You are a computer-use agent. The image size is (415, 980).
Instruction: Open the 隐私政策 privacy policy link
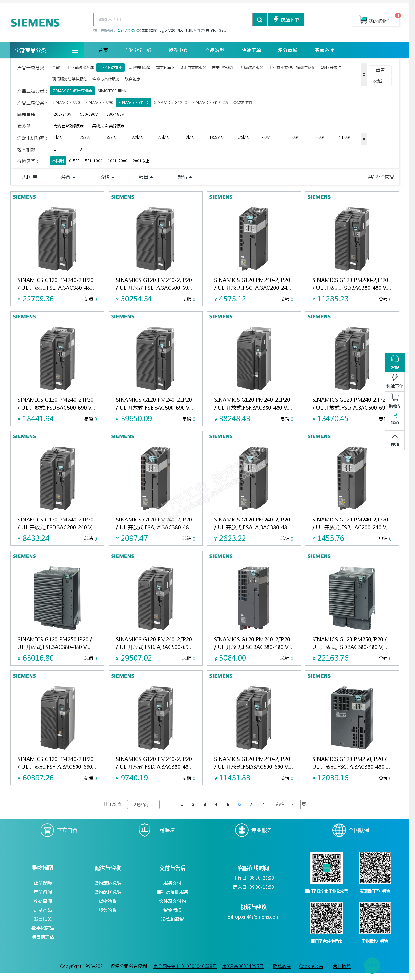(x=282, y=966)
